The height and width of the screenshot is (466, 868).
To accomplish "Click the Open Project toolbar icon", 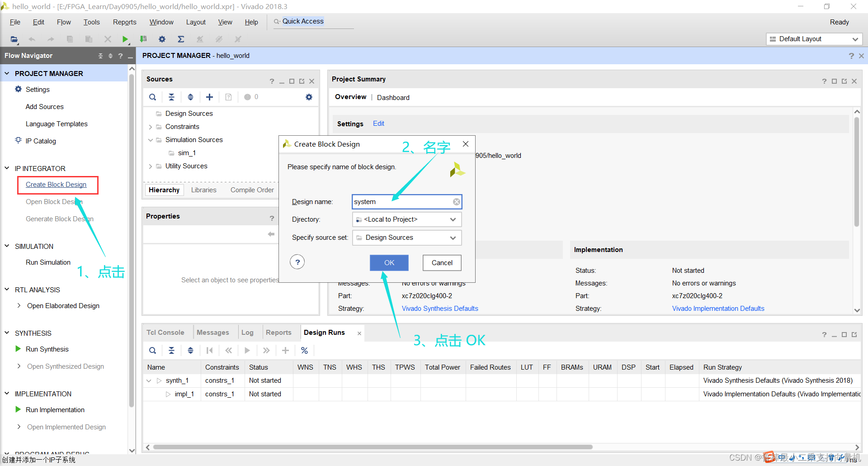I will pyautogui.click(x=14, y=39).
